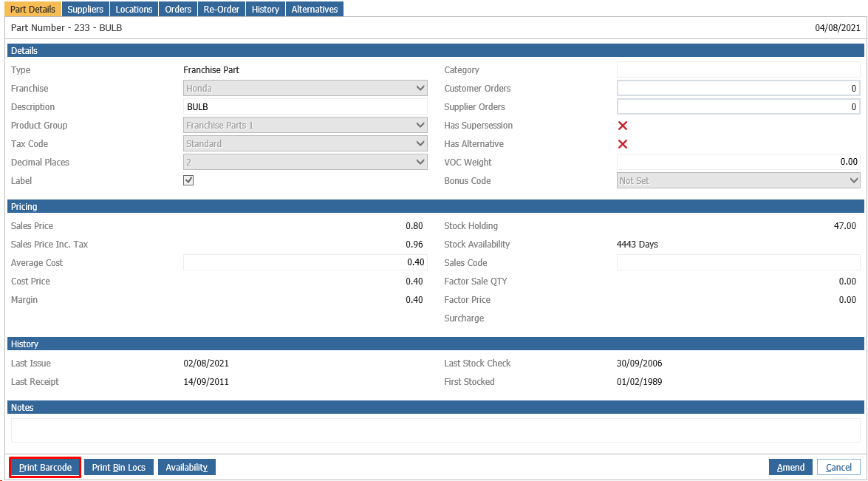The image size is (868, 481).
Task: Expand the Decimal Places dropdown
Action: pyautogui.click(x=305, y=162)
